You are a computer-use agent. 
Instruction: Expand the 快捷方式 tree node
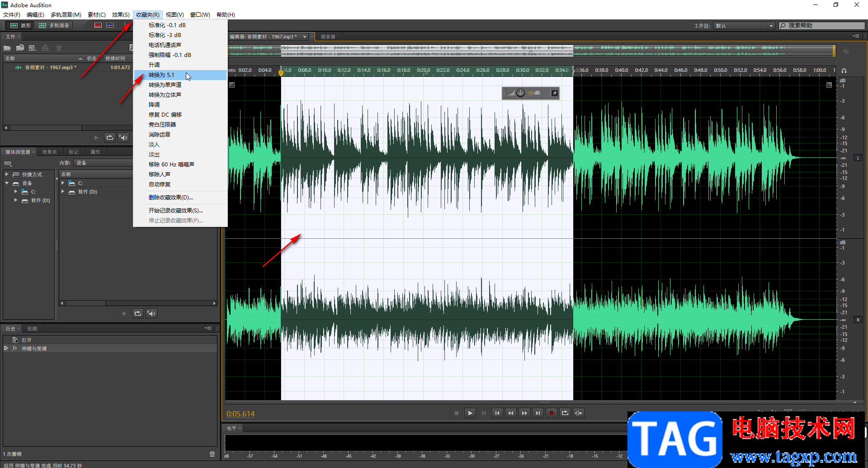pyautogui.click(x=7, y=174)
